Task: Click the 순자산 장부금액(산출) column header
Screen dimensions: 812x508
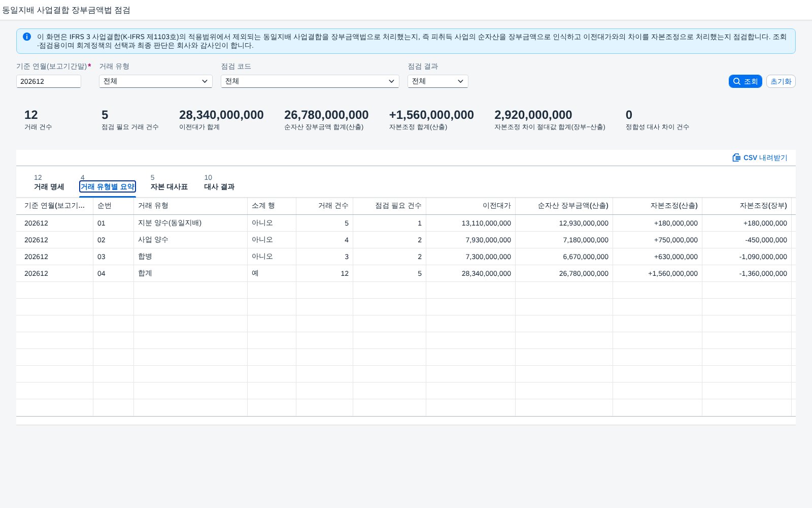Action: coord(564,206)
